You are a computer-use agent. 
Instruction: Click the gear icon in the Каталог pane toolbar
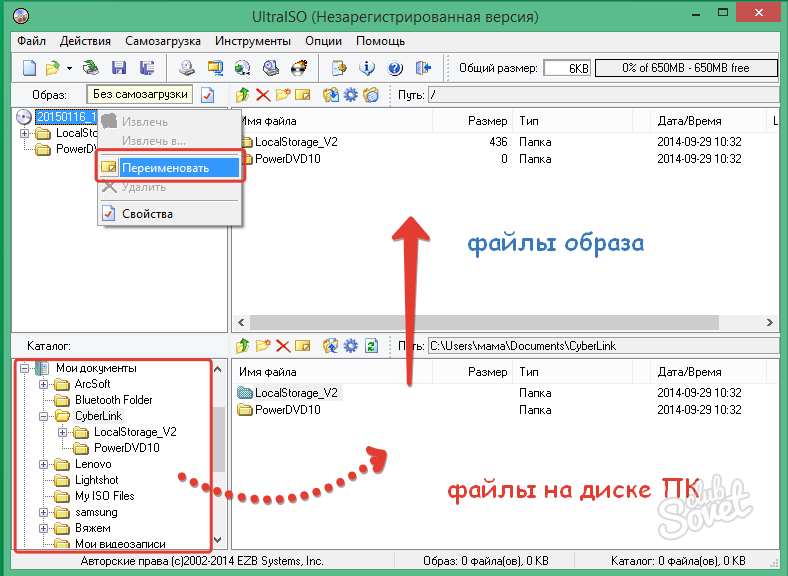point(350,346)
